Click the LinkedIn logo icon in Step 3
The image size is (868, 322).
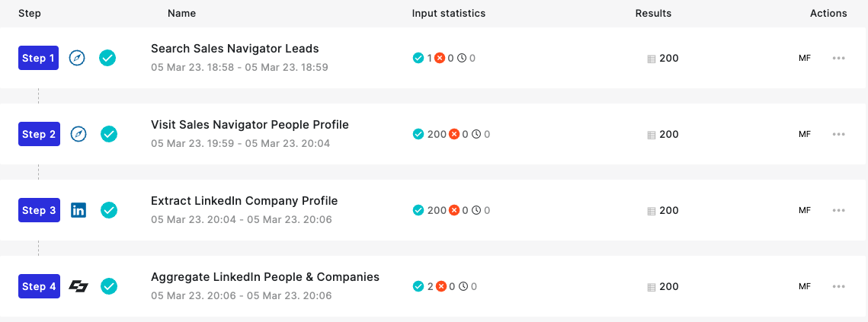tap(78, 210)
